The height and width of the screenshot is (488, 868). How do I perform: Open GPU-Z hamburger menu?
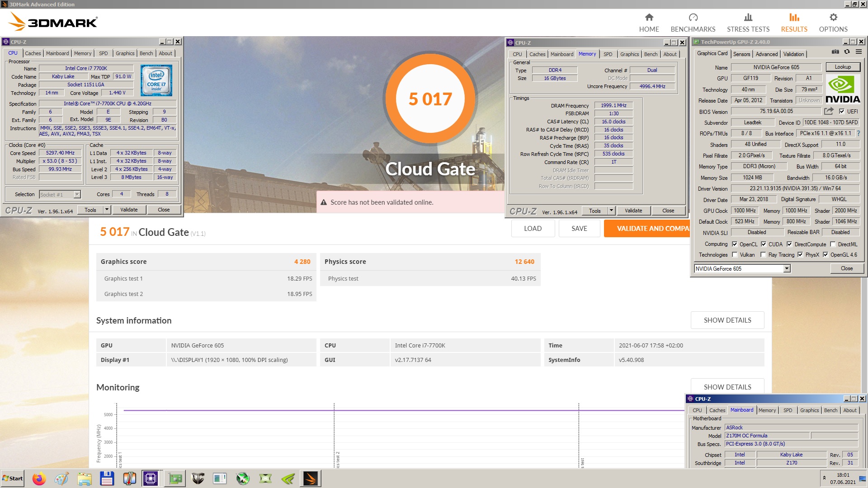(x=859, y=52)
